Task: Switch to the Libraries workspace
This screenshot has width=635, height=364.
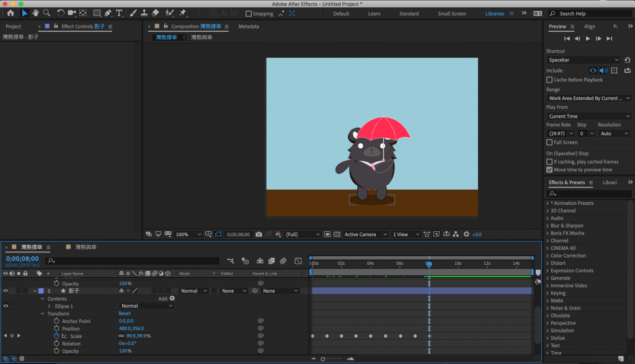Action: tap(494, 14)
